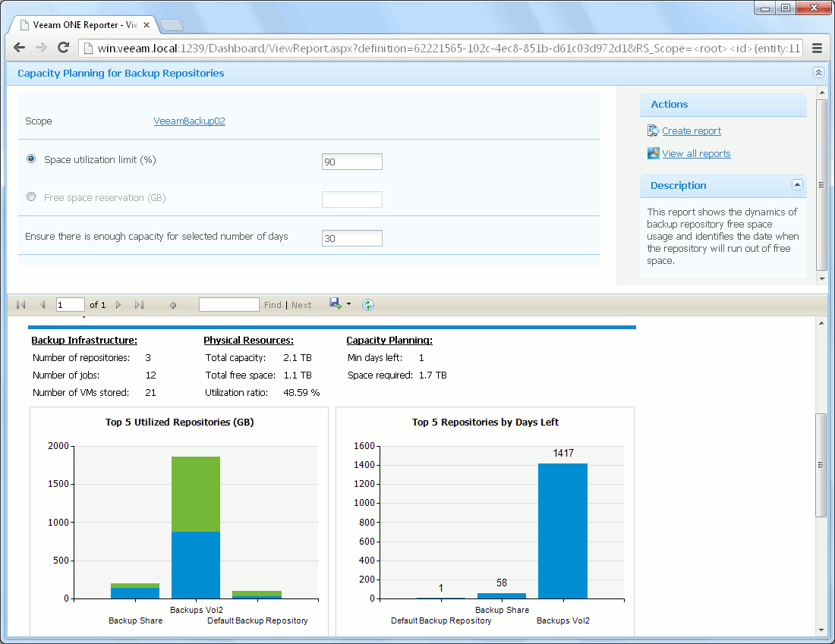Image resolution: width=835 pixels, height=644 pixels.
Task: Click the number of days field showing 30
Action: 352,238
